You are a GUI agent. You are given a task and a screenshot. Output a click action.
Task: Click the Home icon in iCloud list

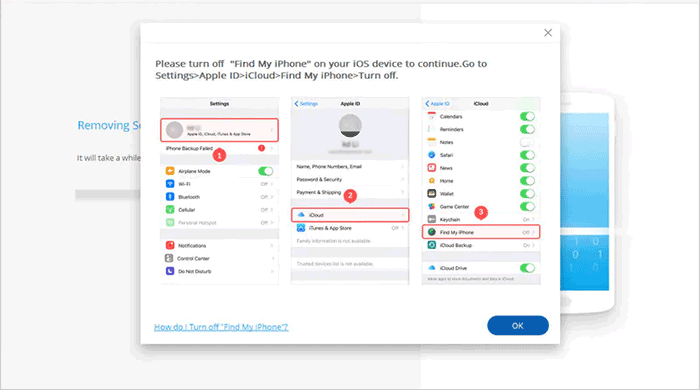432,181
